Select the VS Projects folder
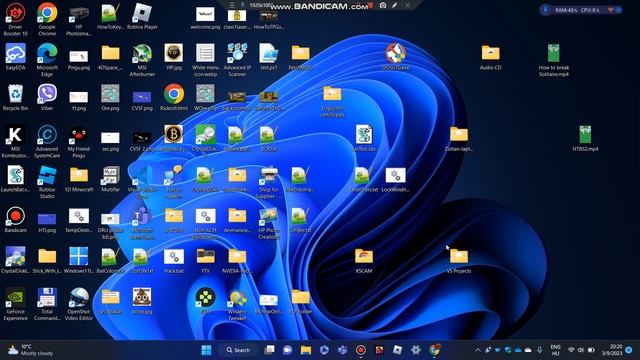Screen dimensions: 640x360 pos(459,260)
